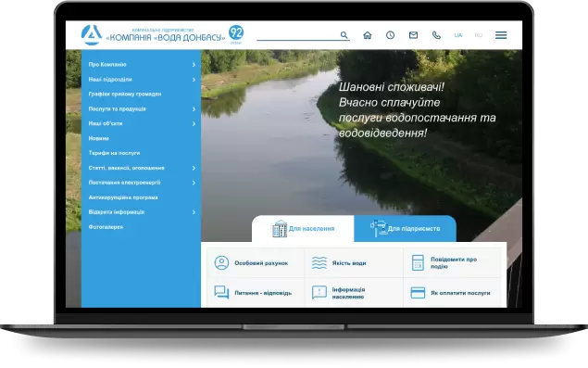Click the Інформація населенню message icon
The height and width of the screenshot is (368, 588).
point(319,293)
